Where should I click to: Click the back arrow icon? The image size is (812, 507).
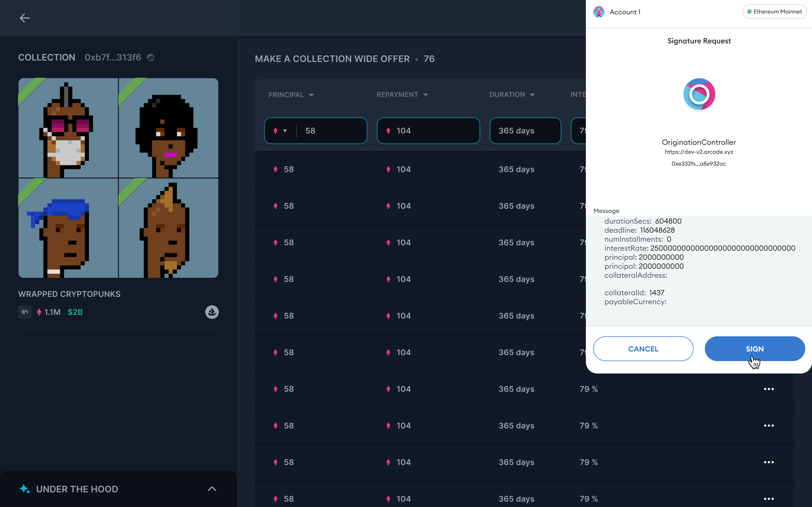25,18
